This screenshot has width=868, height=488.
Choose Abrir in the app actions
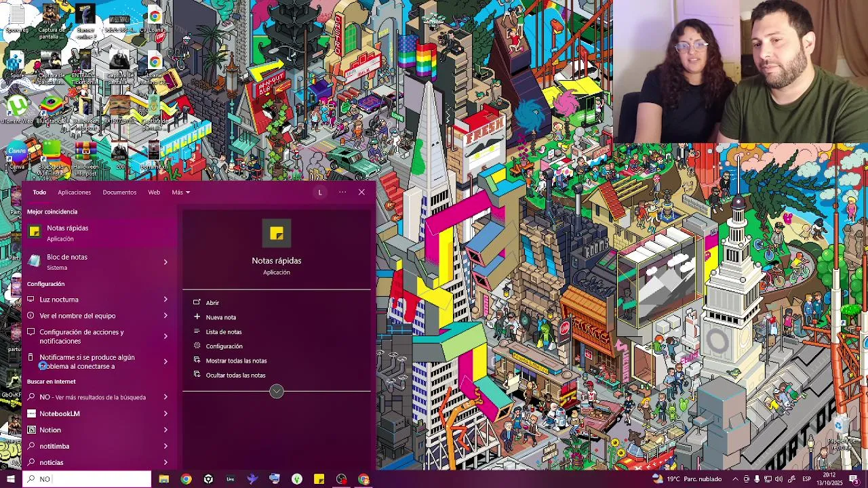pos(212,303)
